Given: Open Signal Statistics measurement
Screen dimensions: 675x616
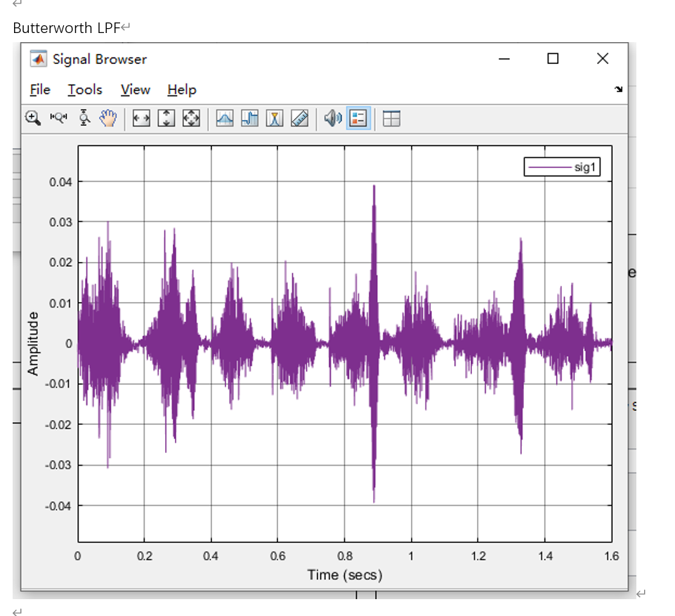Looking at the screenshot, I should [225, 118].
